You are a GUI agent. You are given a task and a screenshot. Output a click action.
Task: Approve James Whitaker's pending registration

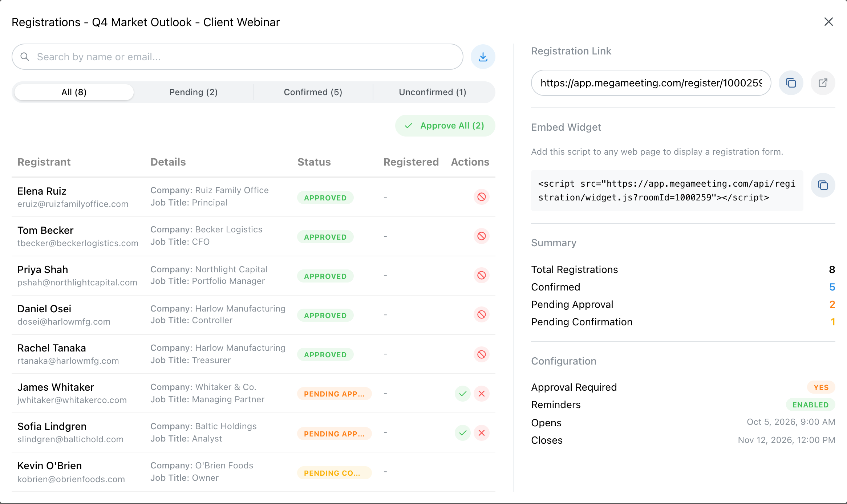coord(463,394)
